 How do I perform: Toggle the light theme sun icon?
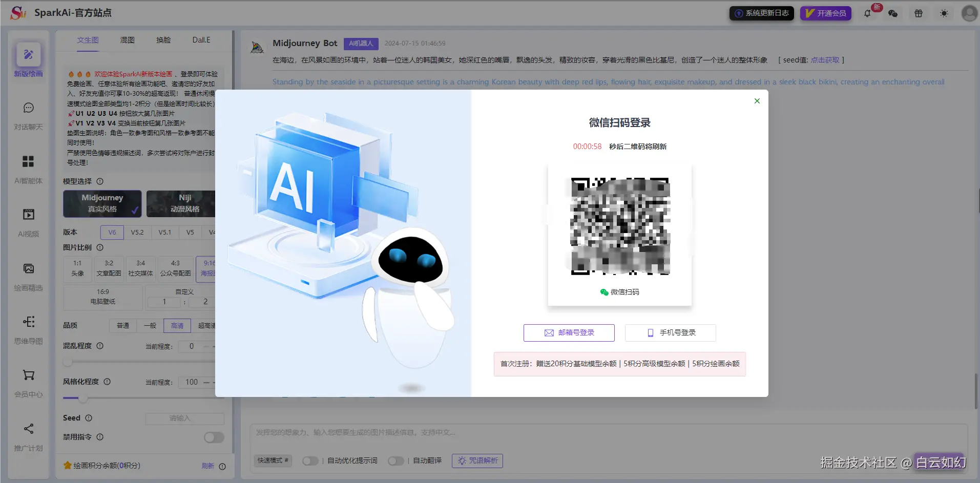point(944,13)
